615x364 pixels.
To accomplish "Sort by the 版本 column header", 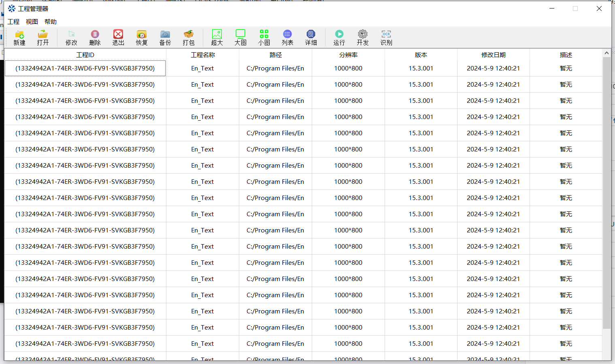I will coord(421,55).
